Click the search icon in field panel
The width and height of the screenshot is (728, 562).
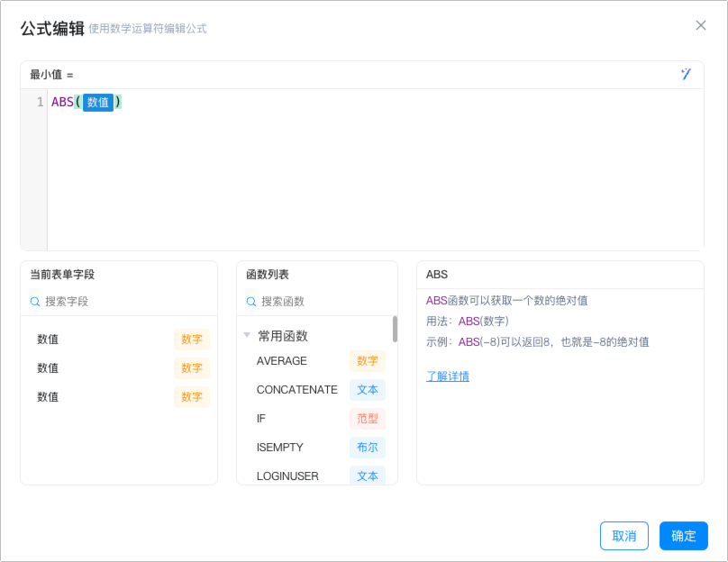(x=35, y=302)
